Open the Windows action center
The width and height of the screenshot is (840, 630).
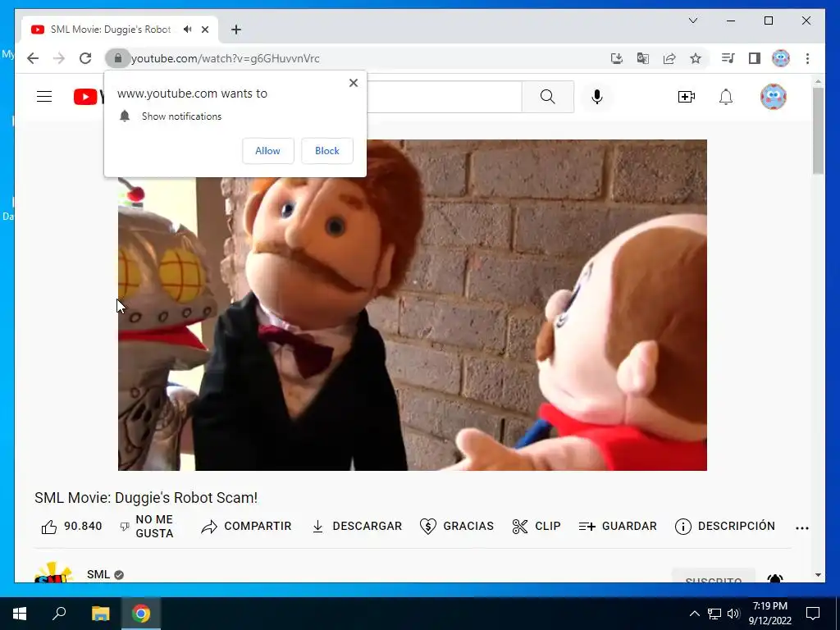click(813, 614)
